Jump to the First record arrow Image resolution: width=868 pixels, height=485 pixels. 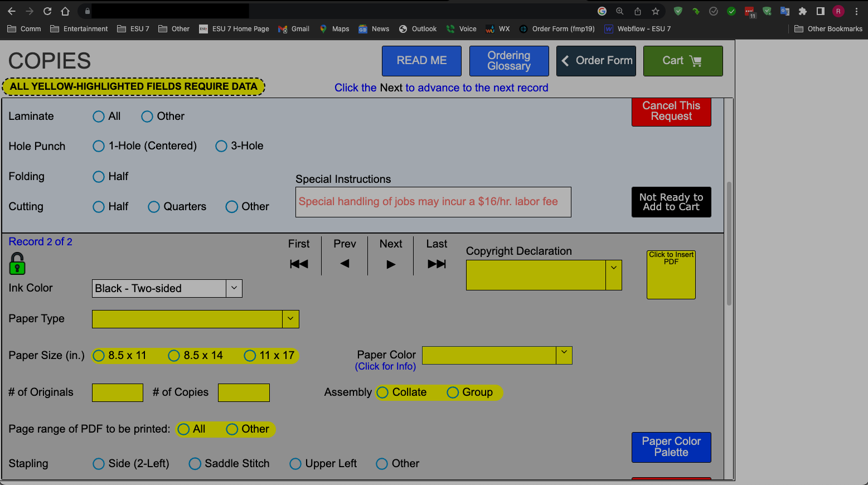(299, 264)
